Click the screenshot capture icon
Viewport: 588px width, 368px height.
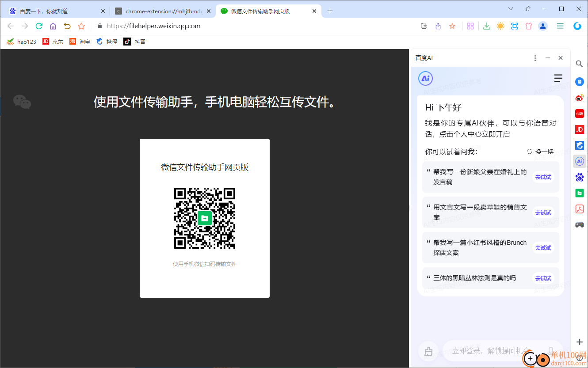click(x=515, y=26)
